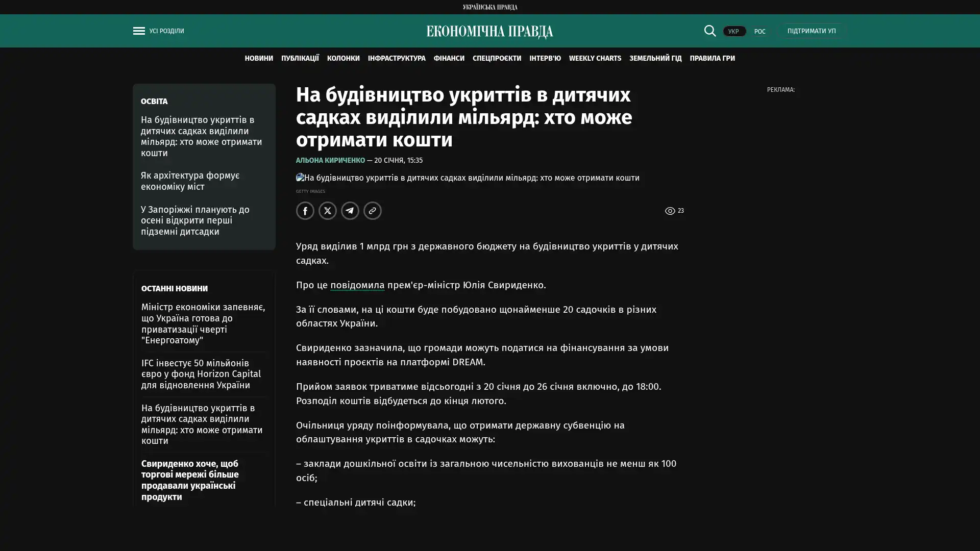
Task: Go to Weekly Charts section
Action: click(x=595, y=58)
